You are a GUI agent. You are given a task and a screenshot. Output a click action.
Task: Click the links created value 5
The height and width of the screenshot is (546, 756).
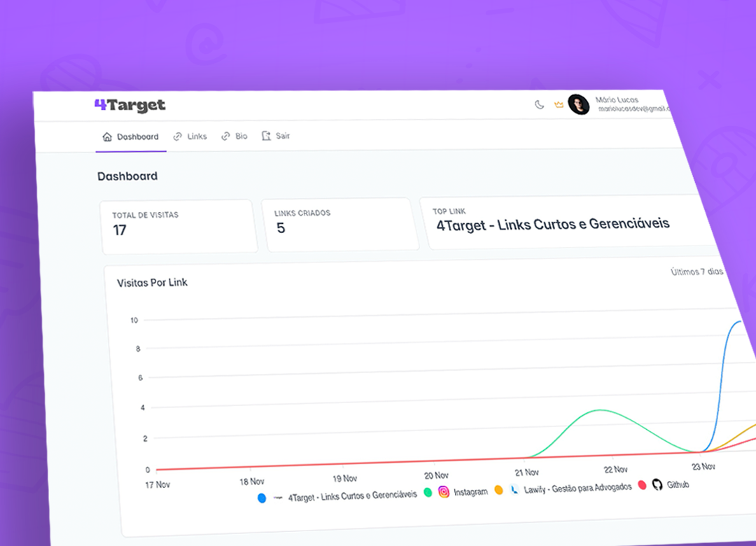click(281, 228)
